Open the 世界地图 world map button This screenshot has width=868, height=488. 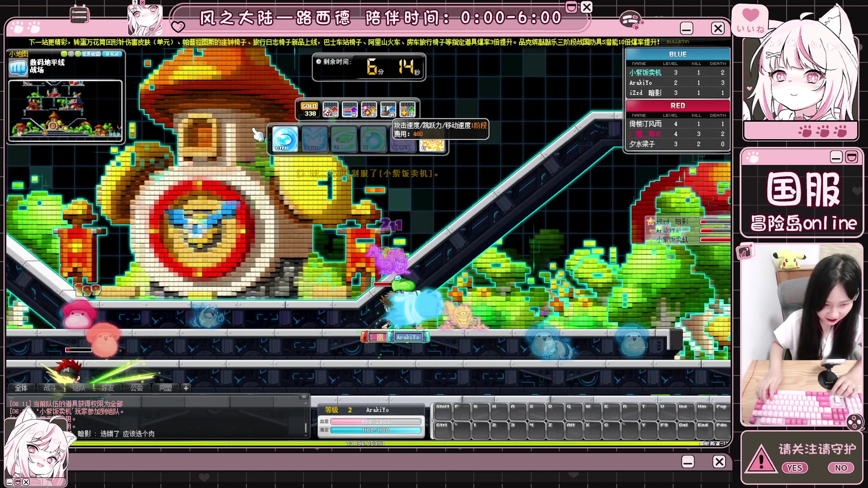pos(91,54)
